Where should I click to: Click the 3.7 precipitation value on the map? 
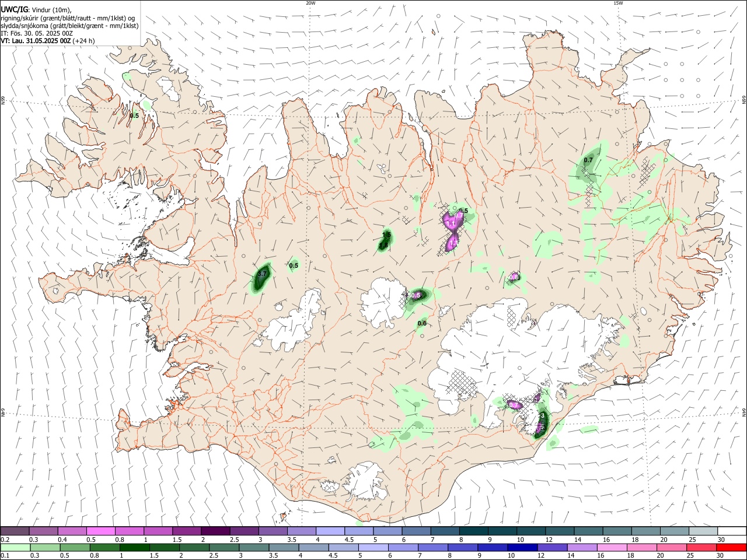[262, 274]
